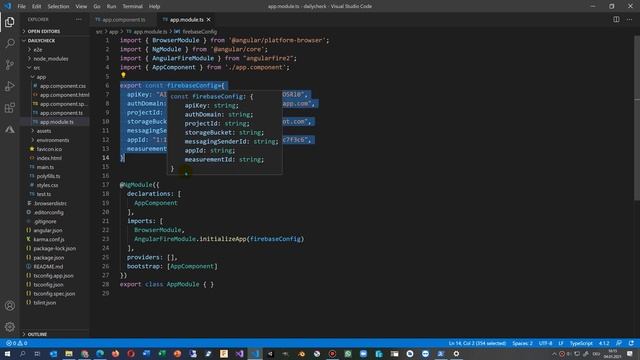Click TypeScript version 4.1.2
640x360 pixels.
604,343
